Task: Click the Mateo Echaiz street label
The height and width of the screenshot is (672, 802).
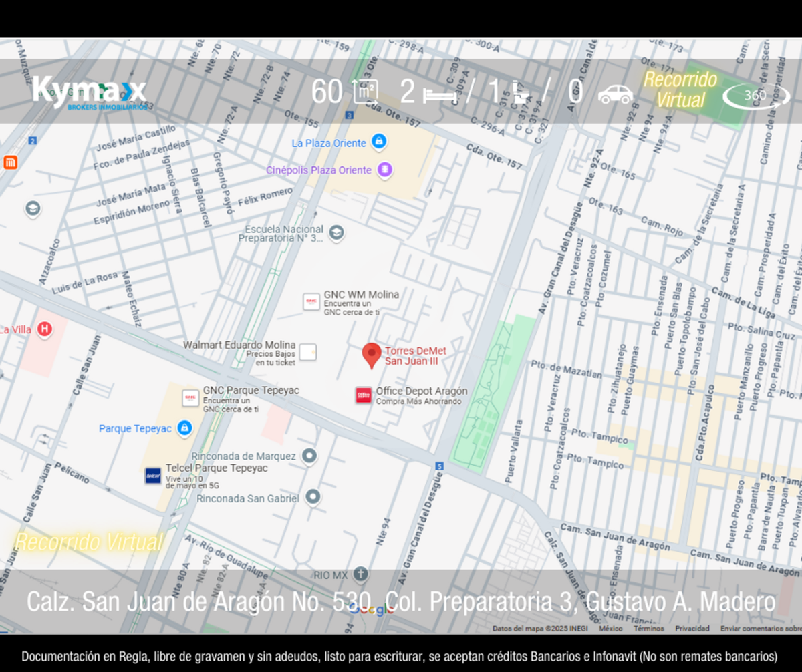Action: (131, 298)
